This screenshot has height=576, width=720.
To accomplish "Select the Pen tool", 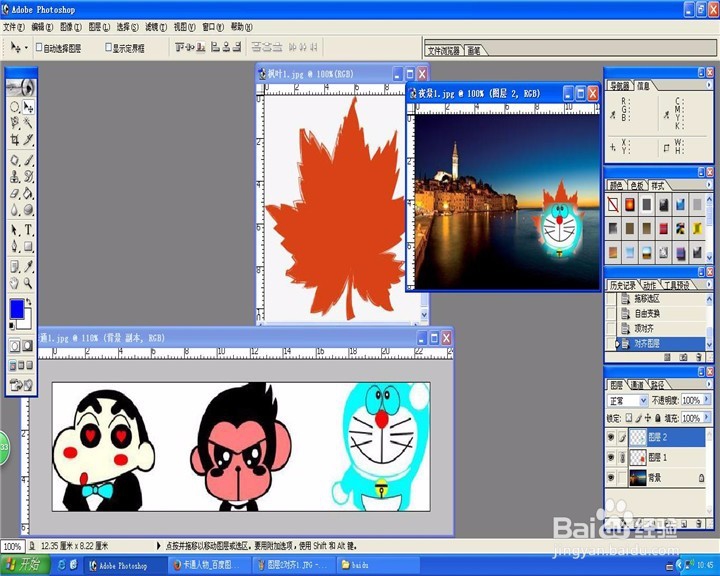I will pos(14,246).
